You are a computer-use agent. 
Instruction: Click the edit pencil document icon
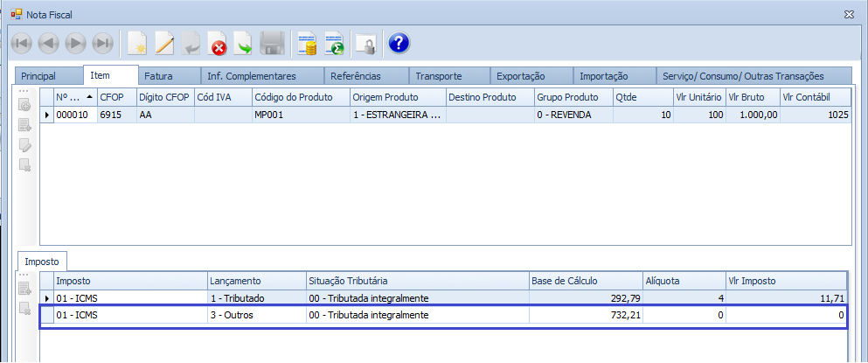(x=163, y=43)
